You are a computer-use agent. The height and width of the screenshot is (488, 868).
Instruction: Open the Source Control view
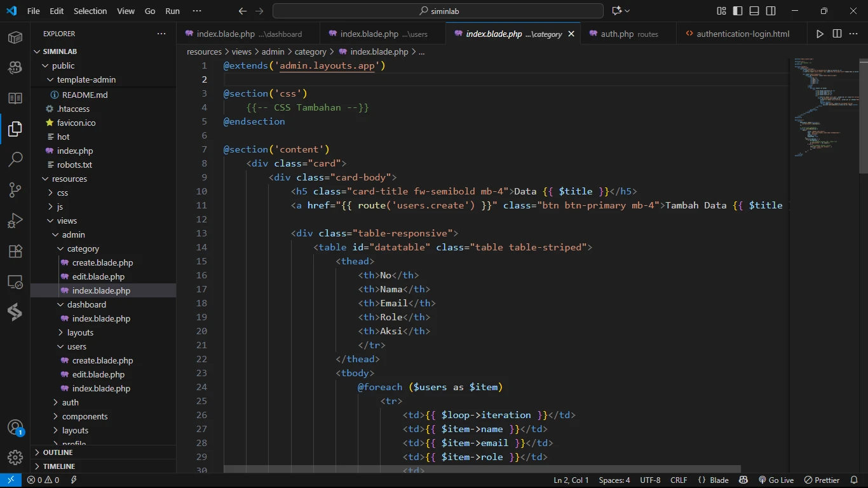[15, 189]
